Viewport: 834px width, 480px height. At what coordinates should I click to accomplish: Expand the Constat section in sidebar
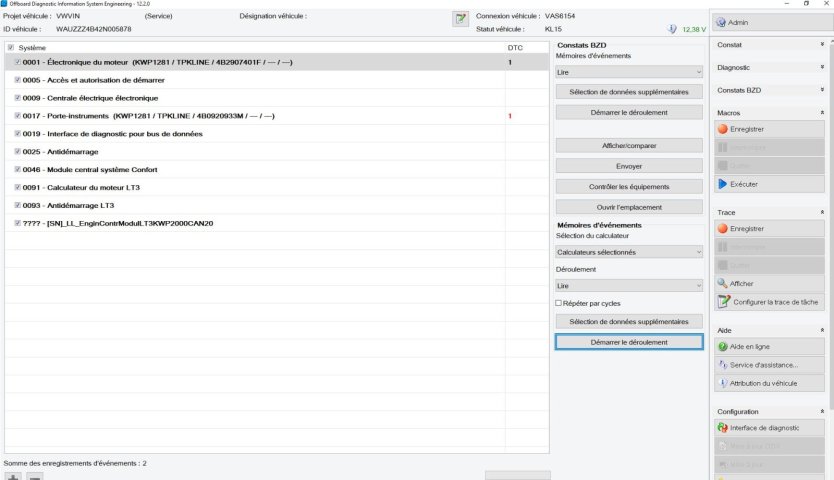tap(822, 45)
